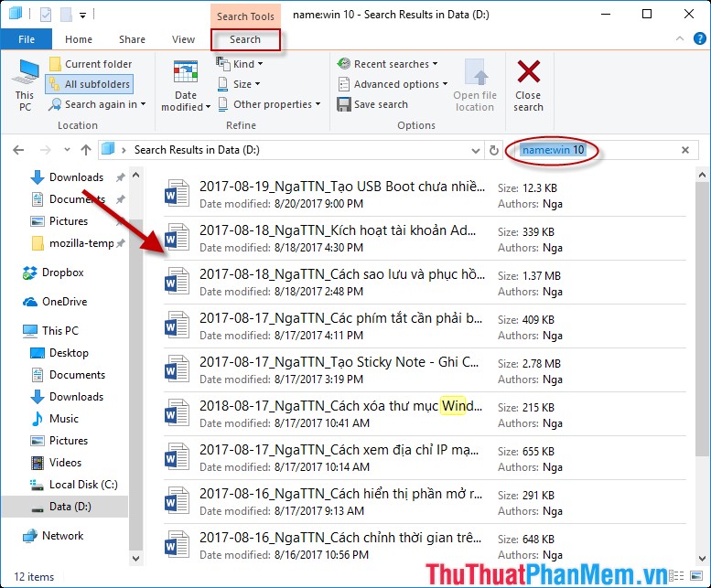
Task: Click Word icon of Cách hiển thị phần mở file
Action: coord(177,500)
